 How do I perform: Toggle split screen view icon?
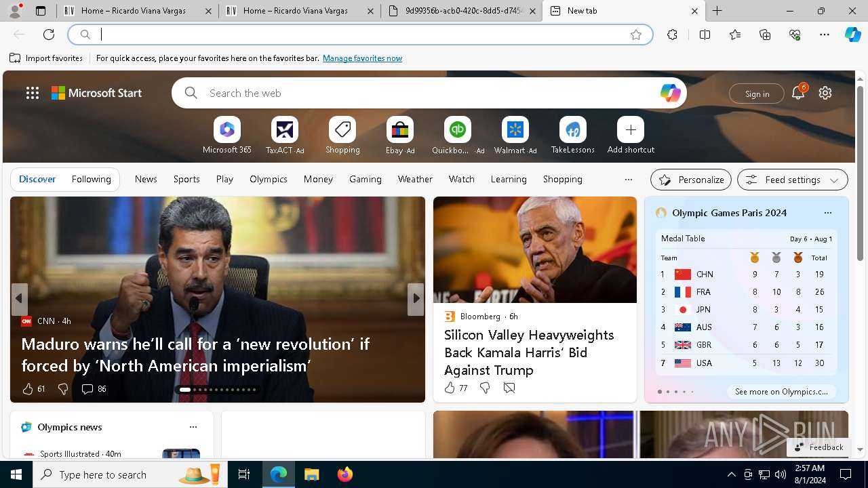pyautogui.click(x=705, y=35)
